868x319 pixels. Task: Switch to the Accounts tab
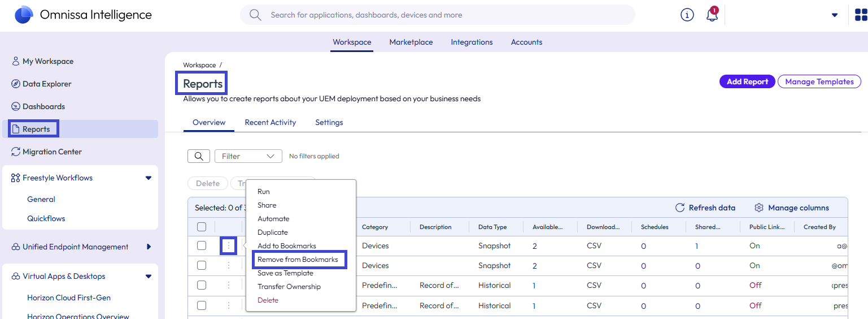point(526,42)
